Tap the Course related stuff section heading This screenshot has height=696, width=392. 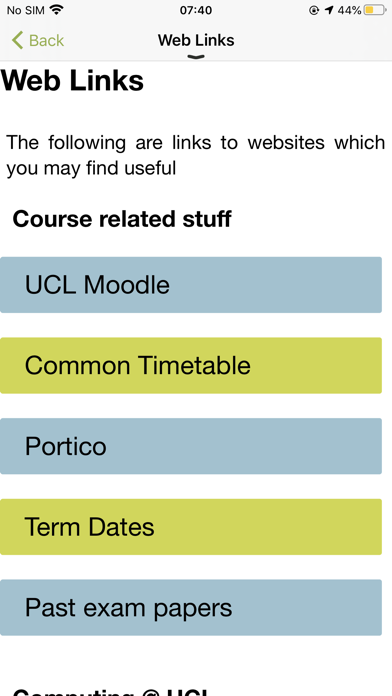(122, 219)
